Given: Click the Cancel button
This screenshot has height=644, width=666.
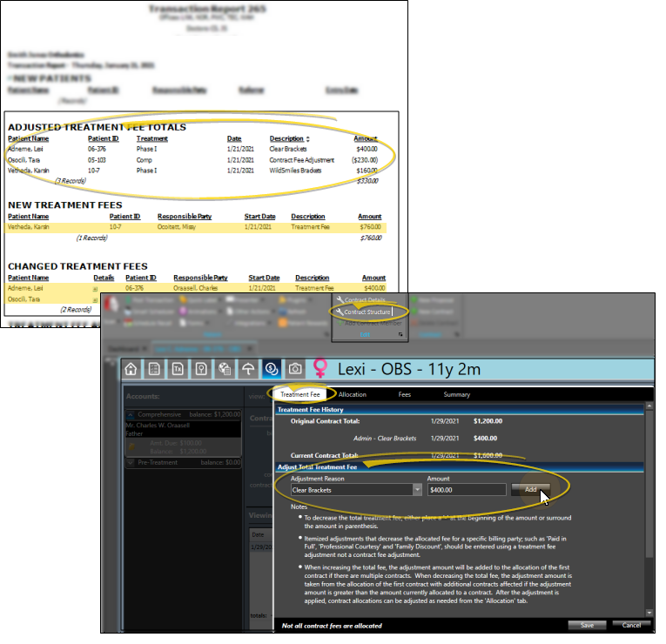Looking at the screenshot, I should pyautogui.click(x=631, y=625).
